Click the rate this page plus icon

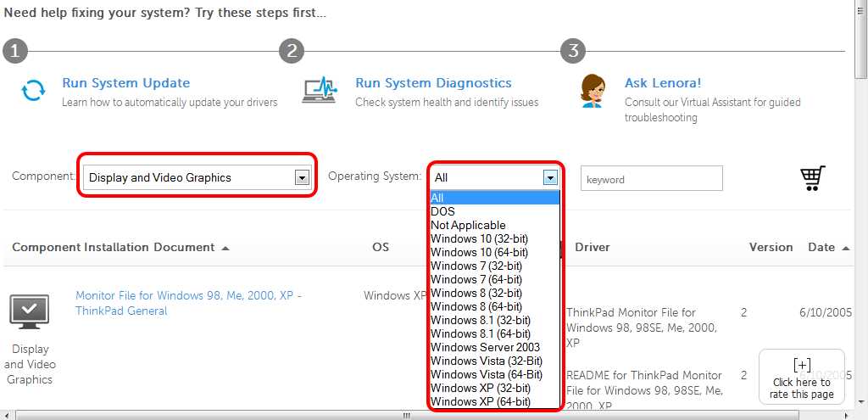802,365
